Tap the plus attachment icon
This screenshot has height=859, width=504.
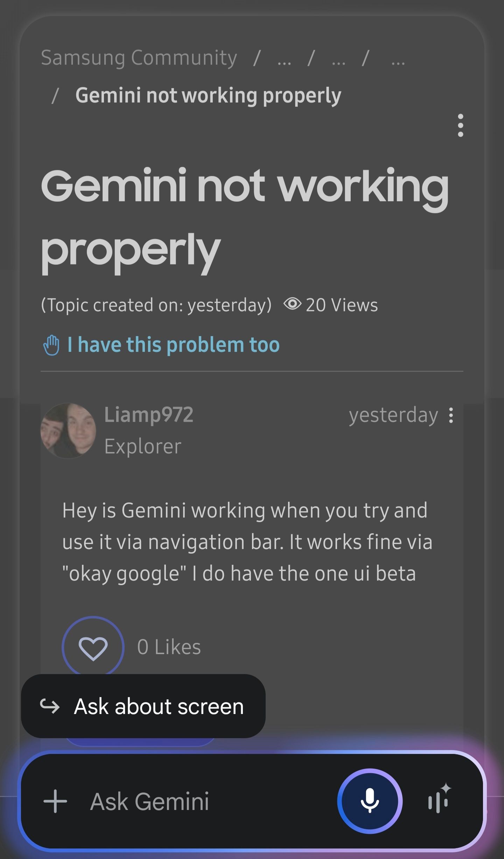tap(55, 801)
